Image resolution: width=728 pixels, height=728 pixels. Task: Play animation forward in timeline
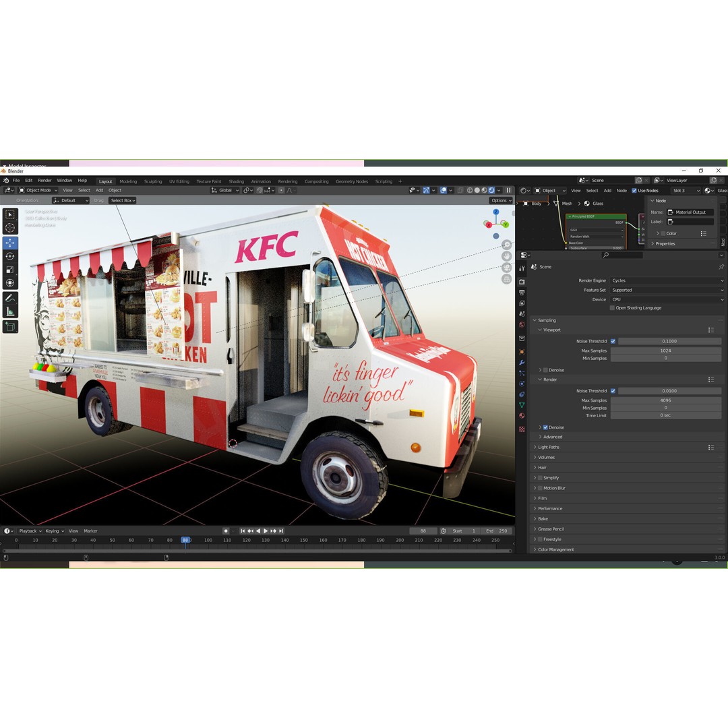pos(266,530)
